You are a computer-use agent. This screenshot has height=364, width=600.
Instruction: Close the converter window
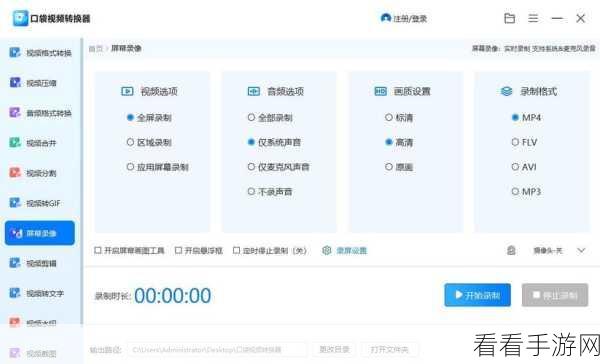(x=580, y=18)
